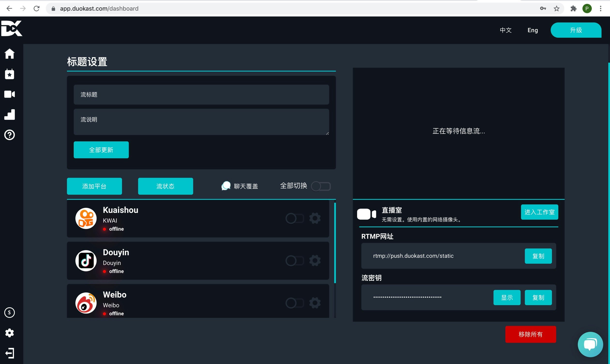
Task: Click the 流标题 input field
Action: coord(201,95)
